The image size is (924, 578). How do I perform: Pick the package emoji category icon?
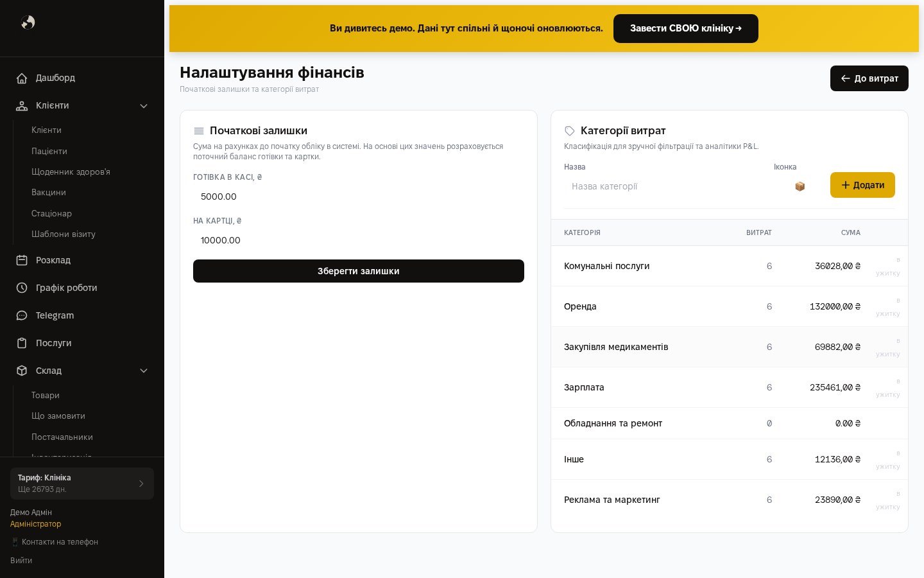click(x=800, y=186)
